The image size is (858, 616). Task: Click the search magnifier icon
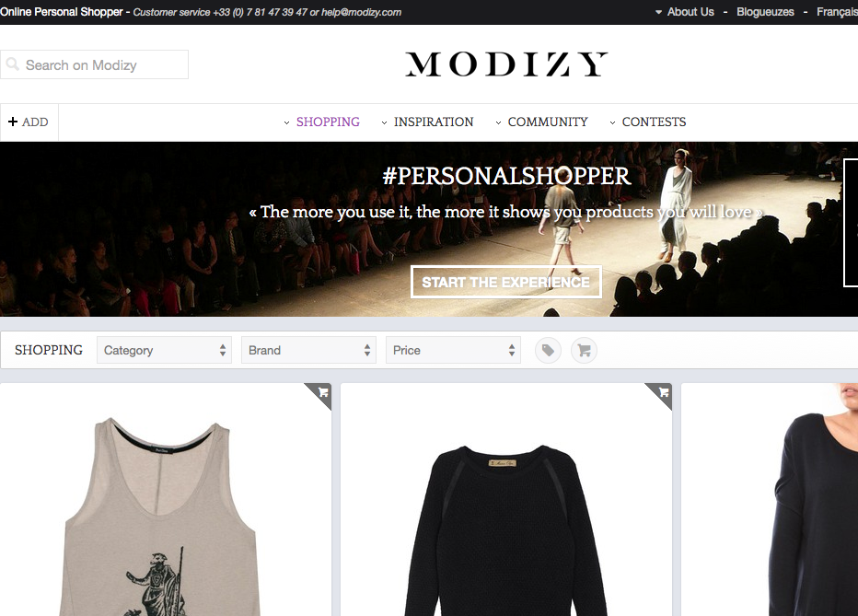point(13,64)
